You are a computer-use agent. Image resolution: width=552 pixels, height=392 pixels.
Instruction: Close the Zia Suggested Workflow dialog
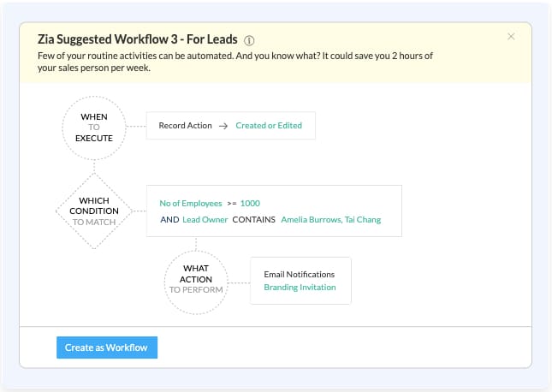[511, 37]
